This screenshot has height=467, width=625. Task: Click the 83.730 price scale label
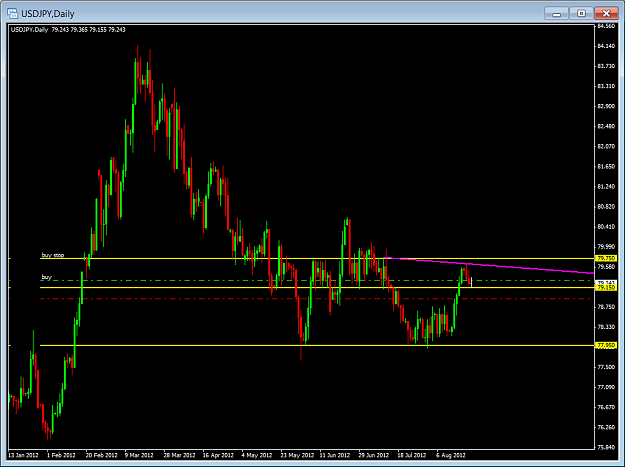point(606,66)
